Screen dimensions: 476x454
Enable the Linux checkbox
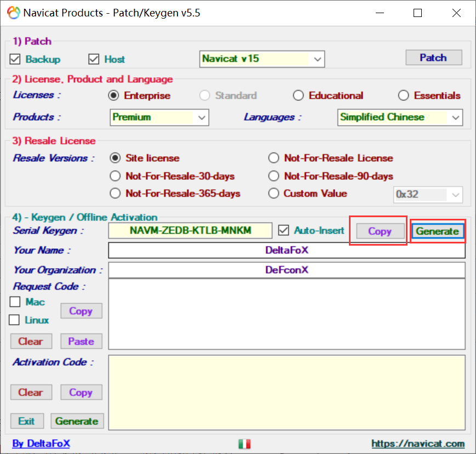click(x=14, y=320)
